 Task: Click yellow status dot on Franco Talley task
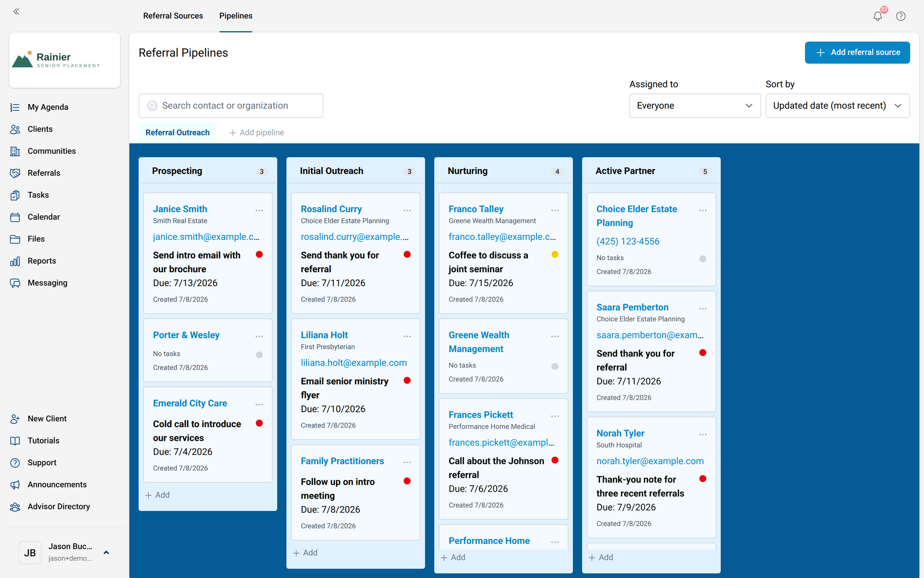coord(555,254)
